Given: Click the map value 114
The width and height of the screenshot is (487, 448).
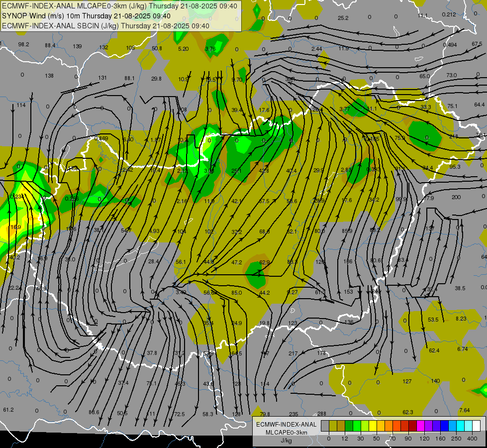Looking at the screenshot, I should (x=21, y=105).
